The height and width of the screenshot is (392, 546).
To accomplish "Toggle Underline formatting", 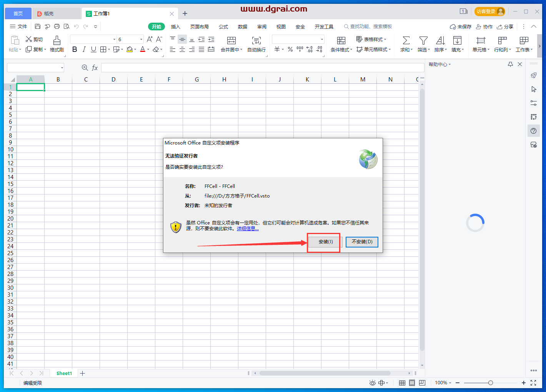I will (x=93, y=49).
